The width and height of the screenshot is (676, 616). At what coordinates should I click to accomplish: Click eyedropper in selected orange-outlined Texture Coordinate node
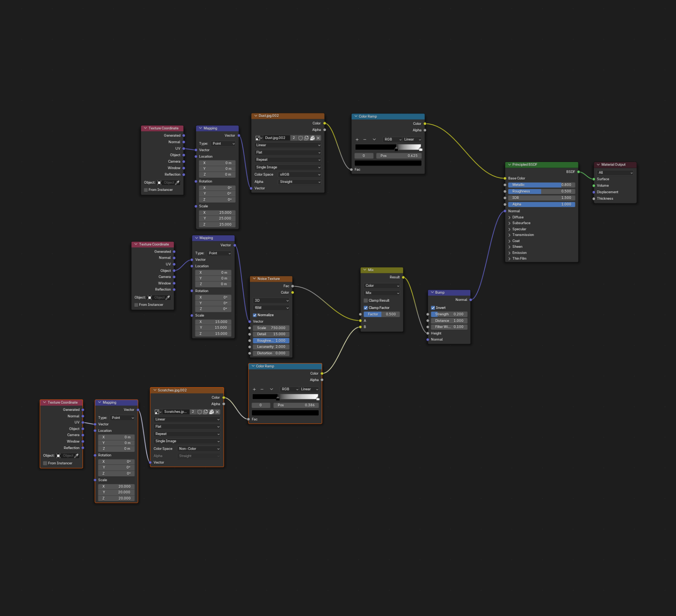[77, 456]
